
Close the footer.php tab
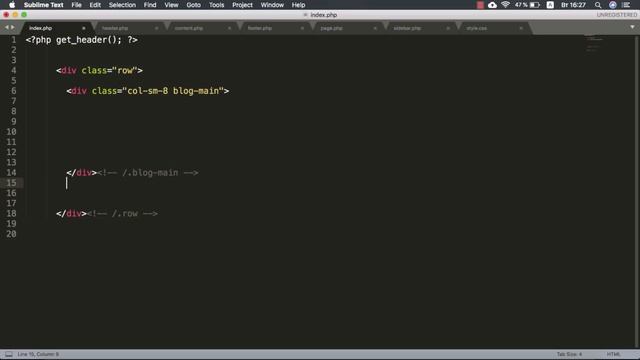302,28
